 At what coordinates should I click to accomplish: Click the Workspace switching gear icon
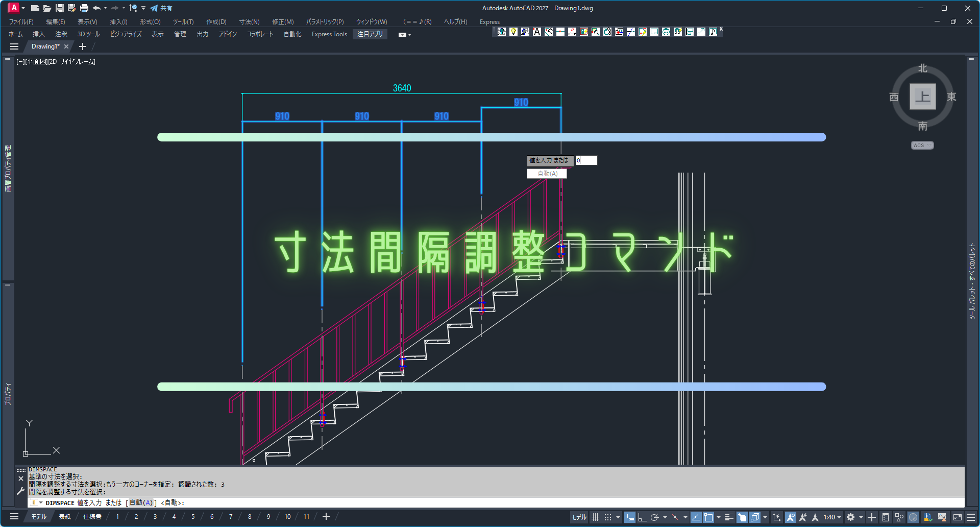pyautogui.click(x=850, y=517)
